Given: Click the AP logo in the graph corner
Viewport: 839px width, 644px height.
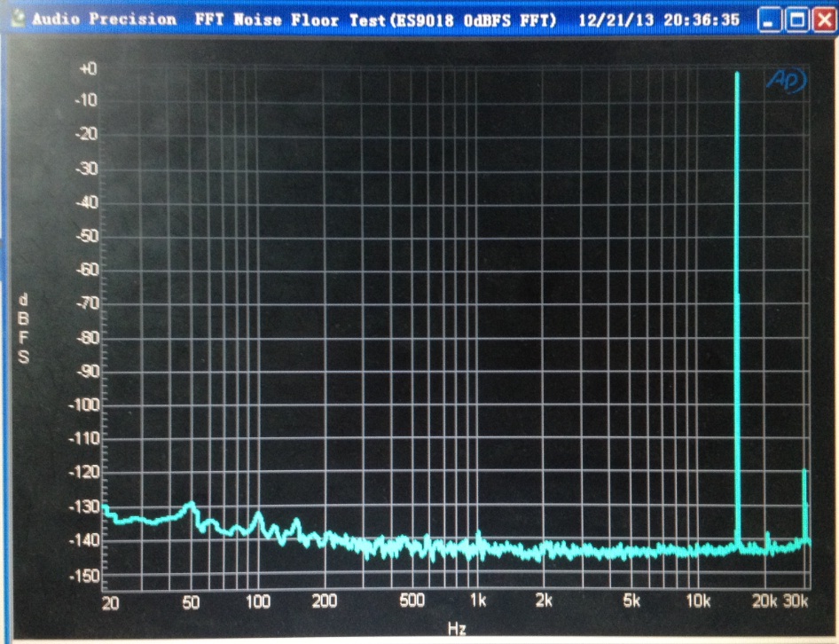Looking at the screenshot, I should pos(786,81).
